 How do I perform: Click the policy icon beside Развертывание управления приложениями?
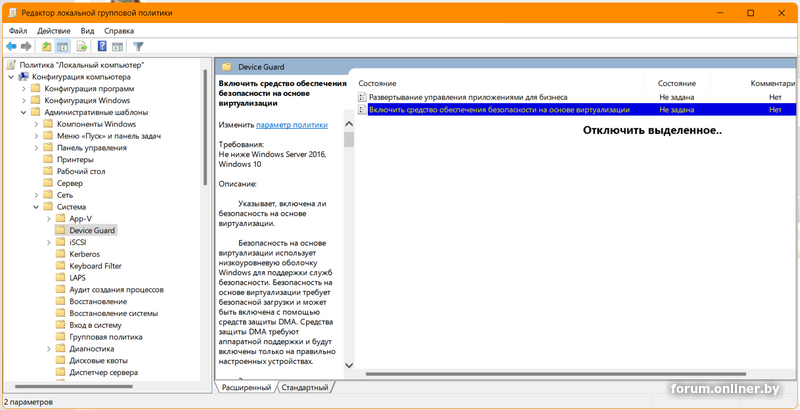(x=362, y=97)
